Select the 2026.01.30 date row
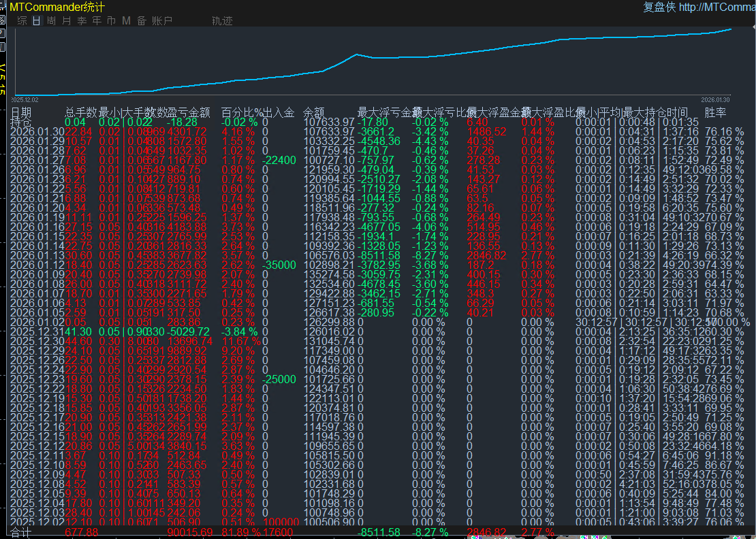This screenshot has width=756, height=539. [378, 131]
